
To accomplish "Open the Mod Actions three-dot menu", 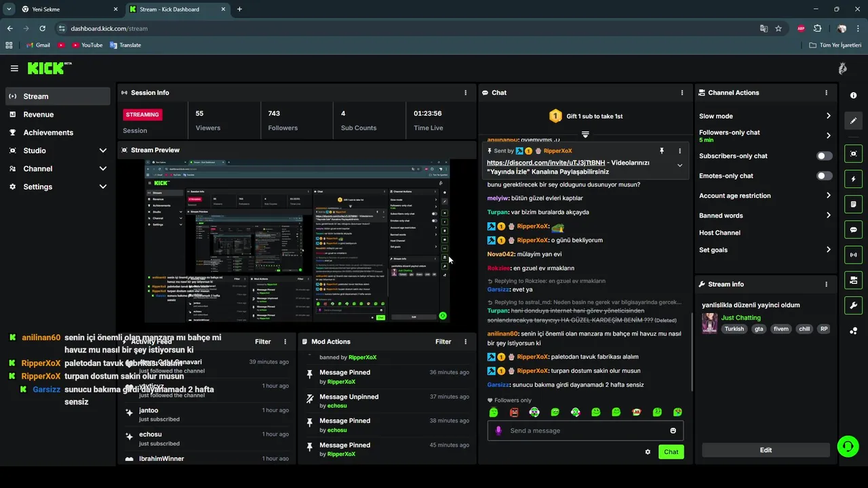I will (x=466, y=342).
